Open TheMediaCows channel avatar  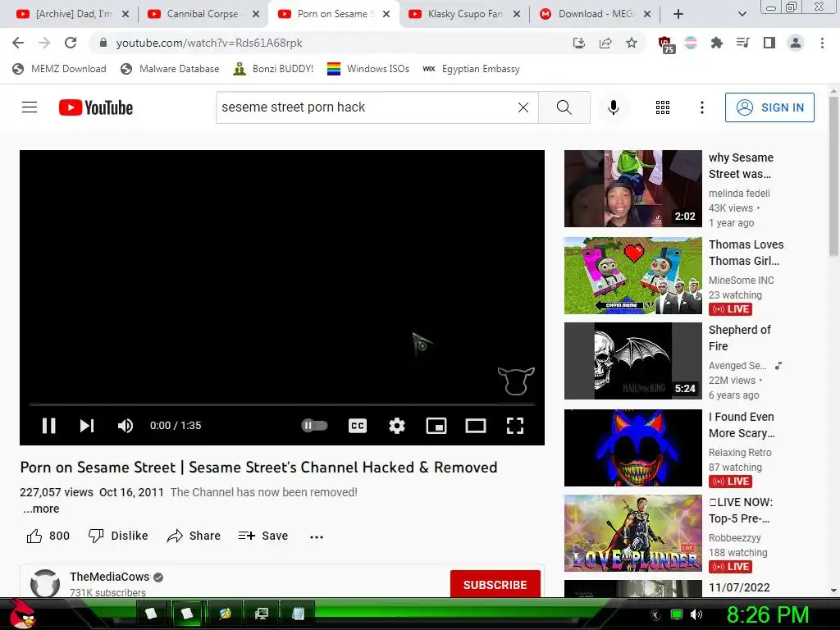pyautogui.click(x=45, y=583)
